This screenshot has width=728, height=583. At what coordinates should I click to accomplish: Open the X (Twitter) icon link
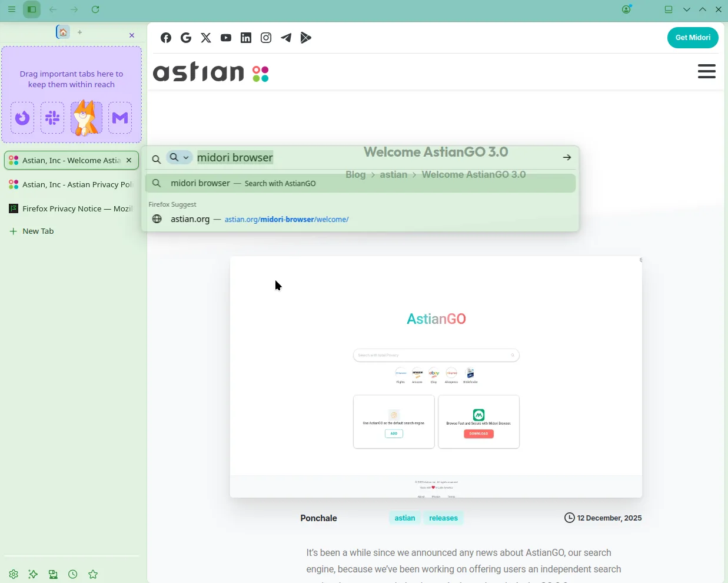(x=207, y=38)
